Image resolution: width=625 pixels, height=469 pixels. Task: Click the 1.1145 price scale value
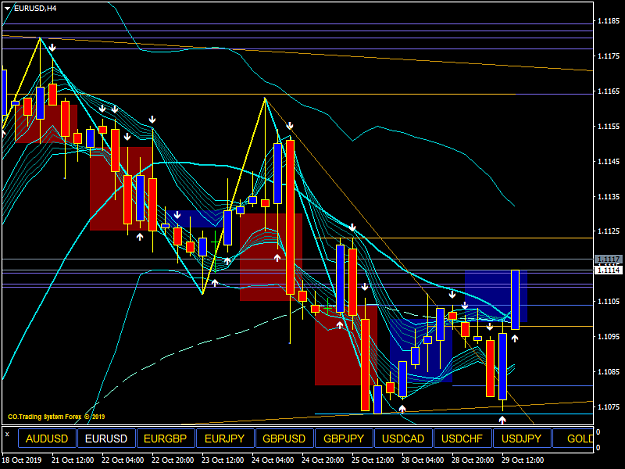pyautogui.click(x=609, y=161)
